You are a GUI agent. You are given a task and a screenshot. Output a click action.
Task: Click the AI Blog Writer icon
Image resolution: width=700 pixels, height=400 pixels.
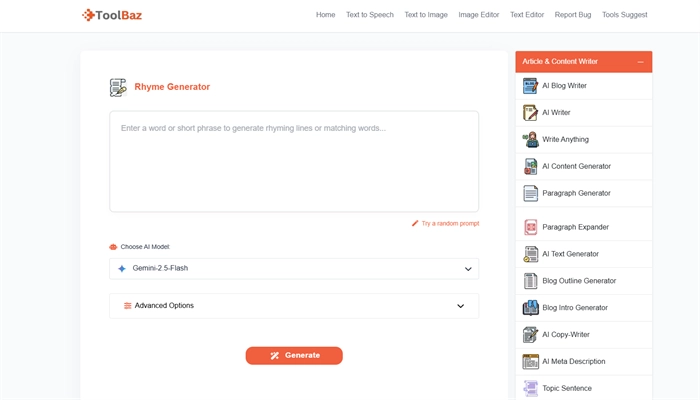pyautogui.click(x=530, y=86)
